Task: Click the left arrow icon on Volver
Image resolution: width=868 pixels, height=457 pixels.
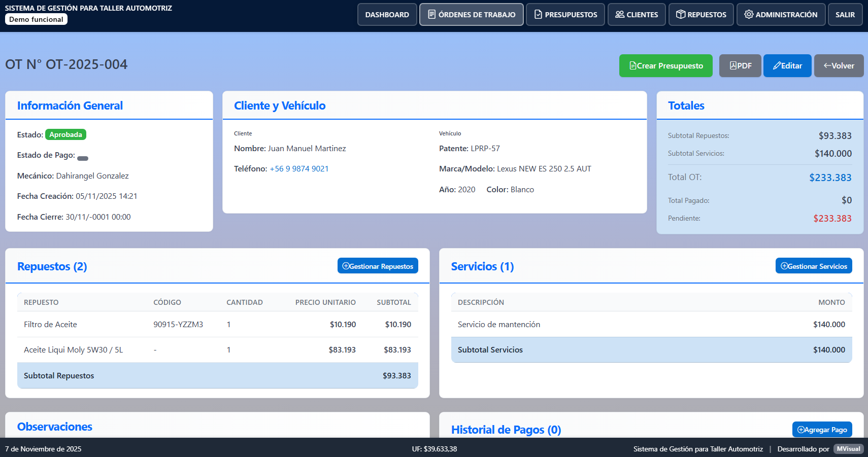Action: pyautogui.click(x=827, y=66)
